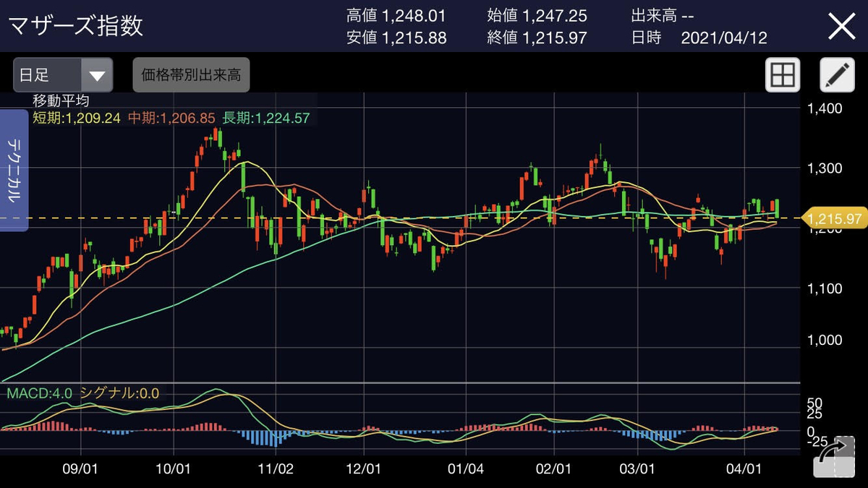The height and width of the screenshot is (488, 868).
Task: Tap the 12/01 date axis label
Action: [x=365, y=468]
